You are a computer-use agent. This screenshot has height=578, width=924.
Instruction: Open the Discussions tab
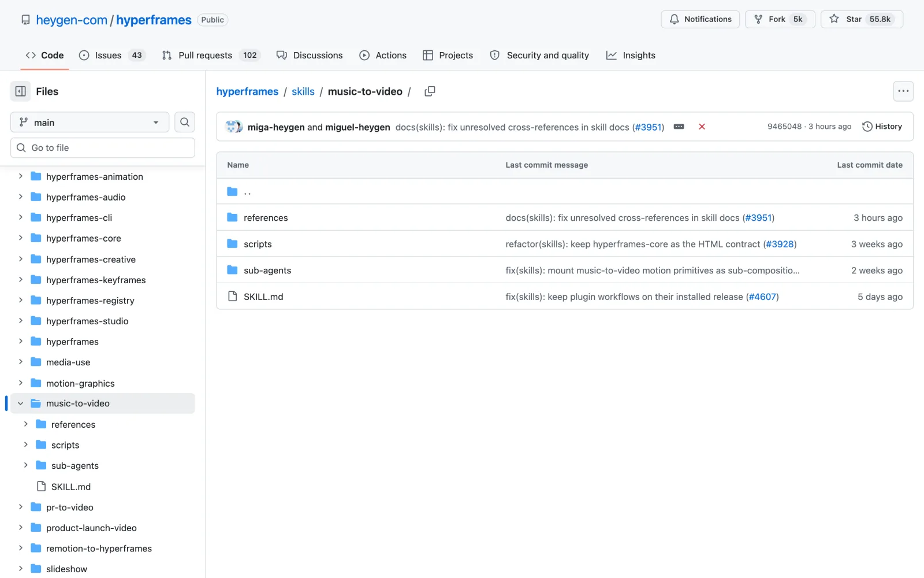tap(310, 55)
